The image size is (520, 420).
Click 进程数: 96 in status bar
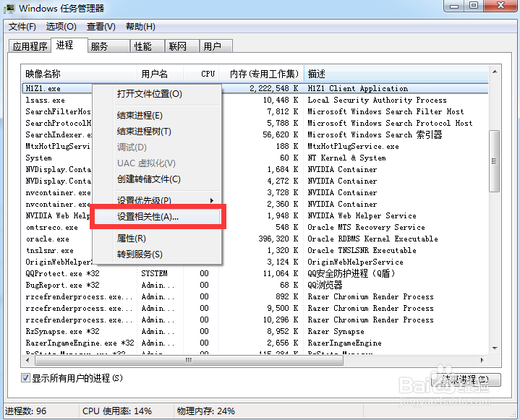(x=26, y=411)
